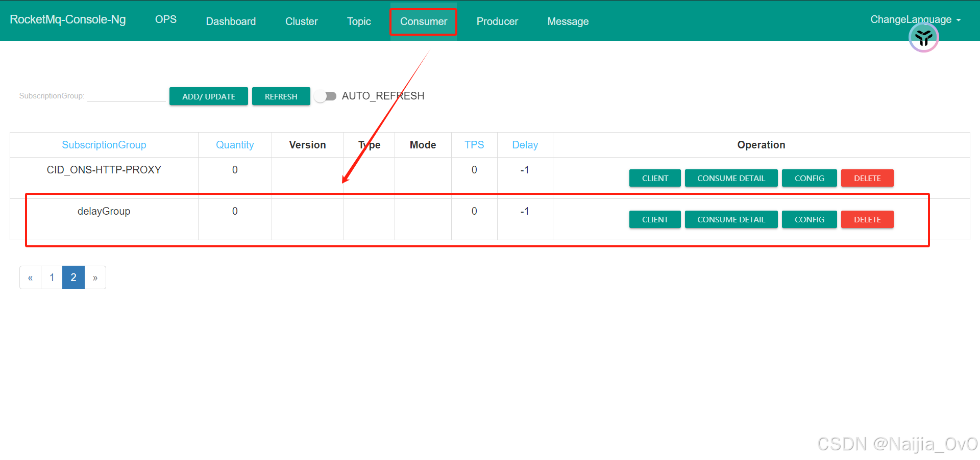Open CLIENT for CID_ONS-HTTP-PROXY

pos(655,178)
